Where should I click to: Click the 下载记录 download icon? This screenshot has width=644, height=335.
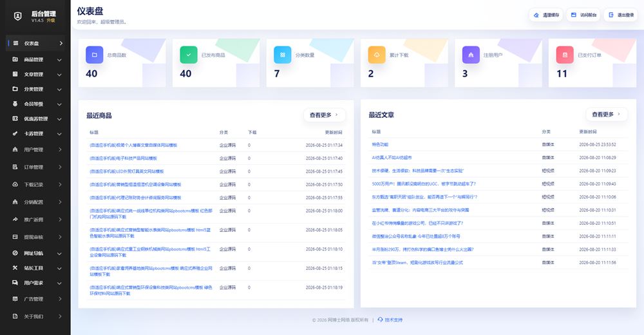(15, 184)
